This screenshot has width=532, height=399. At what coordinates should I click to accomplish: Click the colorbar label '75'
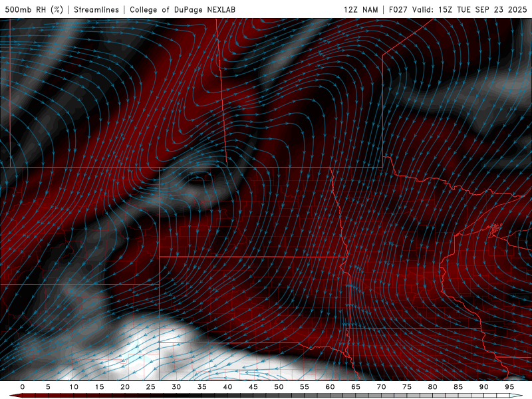coord(407,387)
